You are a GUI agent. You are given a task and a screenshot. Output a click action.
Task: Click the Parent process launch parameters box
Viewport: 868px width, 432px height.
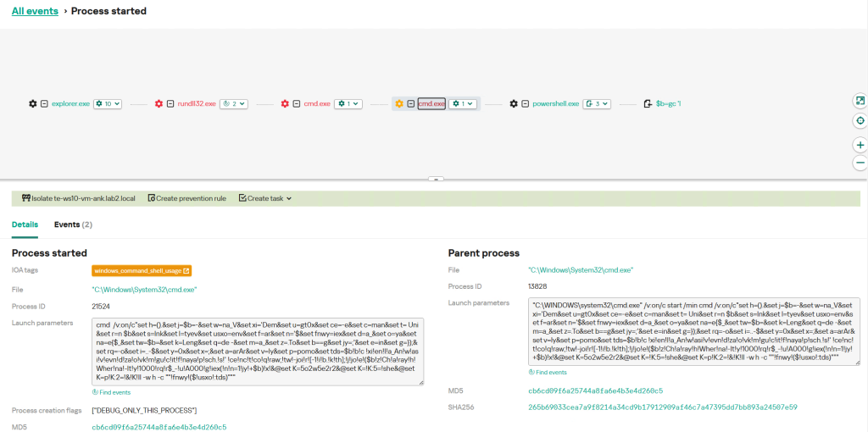click(x=694, y=331)
